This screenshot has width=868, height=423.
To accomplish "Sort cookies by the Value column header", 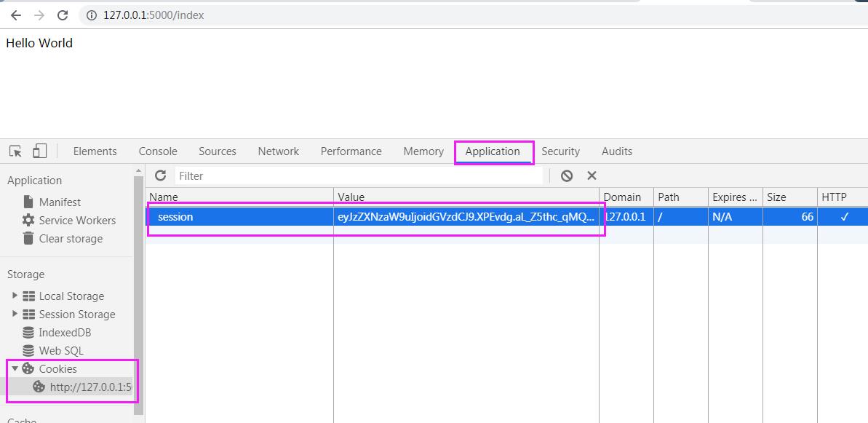I will 466,197.
